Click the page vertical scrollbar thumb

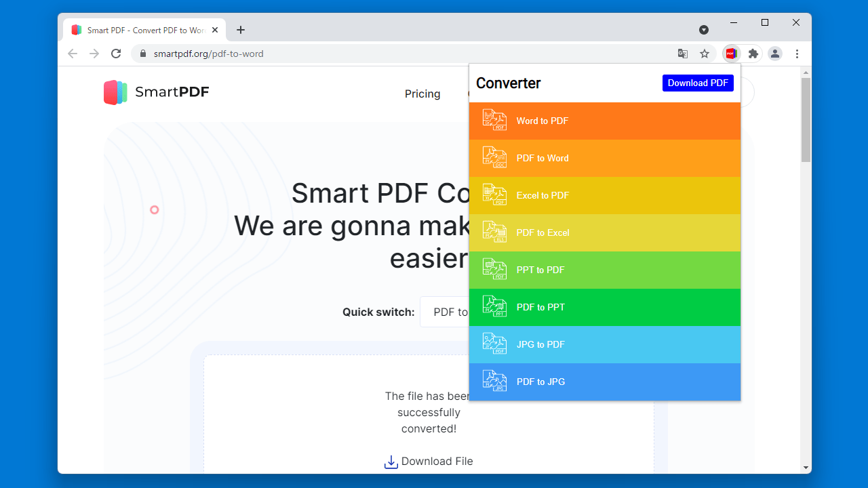806,120
